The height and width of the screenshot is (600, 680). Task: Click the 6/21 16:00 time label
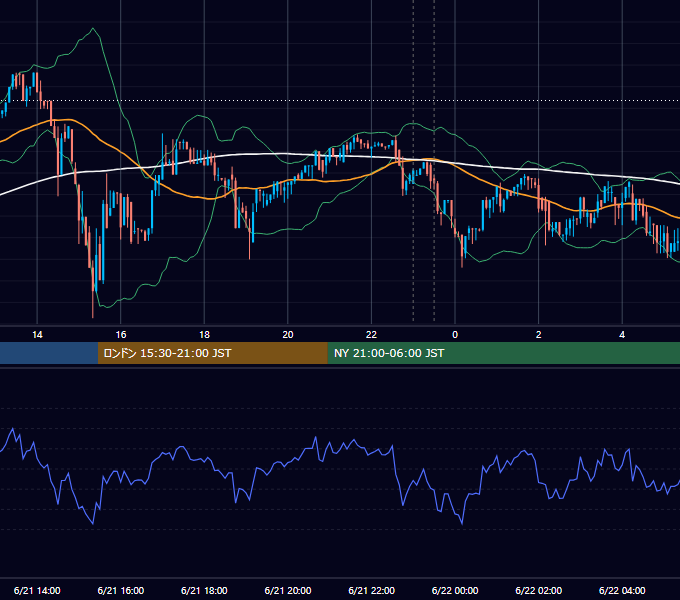point(121,590)
